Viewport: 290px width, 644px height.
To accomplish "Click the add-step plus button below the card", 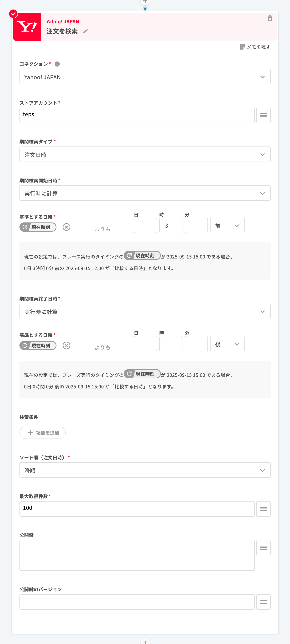I will pos(145,642).
